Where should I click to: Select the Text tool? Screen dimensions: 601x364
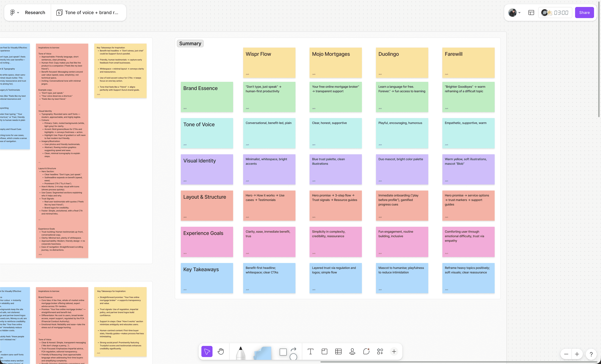pos(310,351)
